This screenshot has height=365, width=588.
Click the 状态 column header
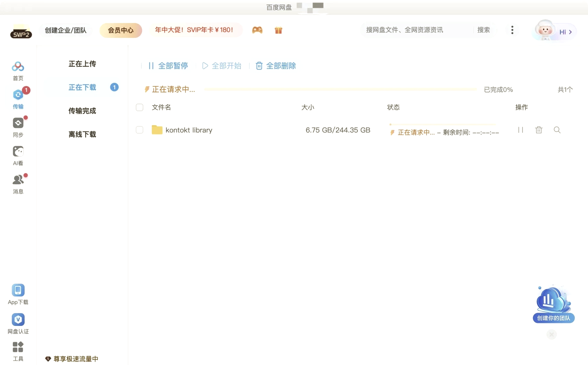393,107
